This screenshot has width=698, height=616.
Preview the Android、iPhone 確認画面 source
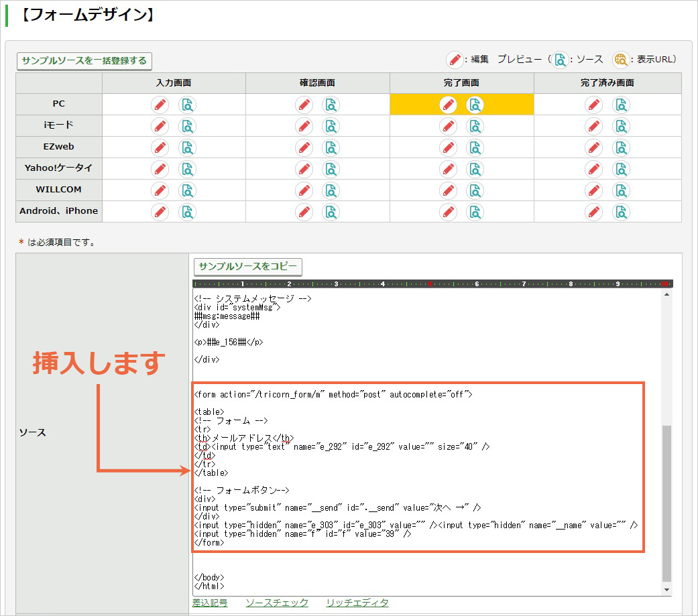click(x=331, y=212)
